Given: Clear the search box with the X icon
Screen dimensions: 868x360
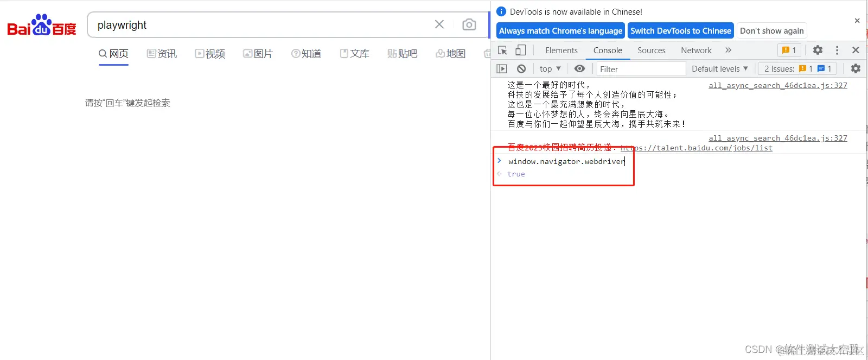Looking at the screenshot, I should [x=439, y=24].
